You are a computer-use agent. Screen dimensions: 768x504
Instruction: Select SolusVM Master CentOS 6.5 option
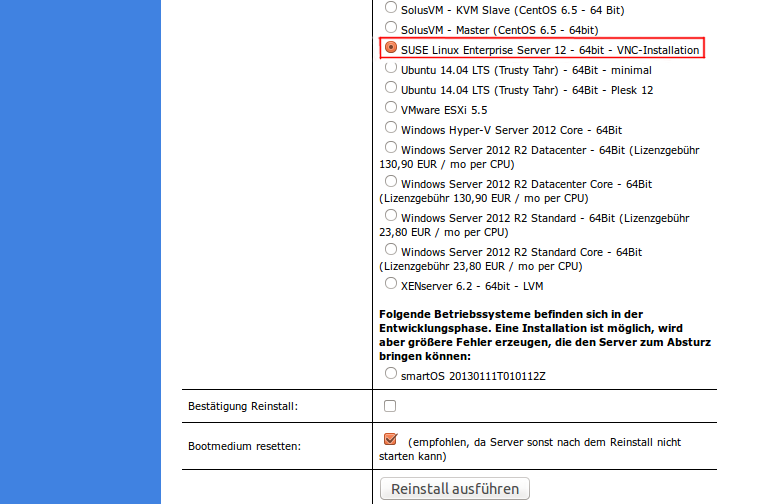tap(390, 27)
